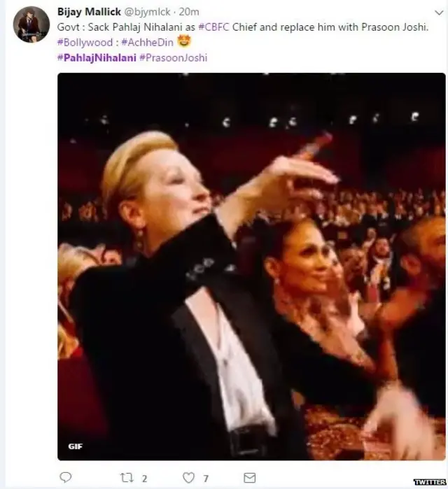Click the 20m tweet timestamp
Screen dimensions: 448x489
pos(189,12)
